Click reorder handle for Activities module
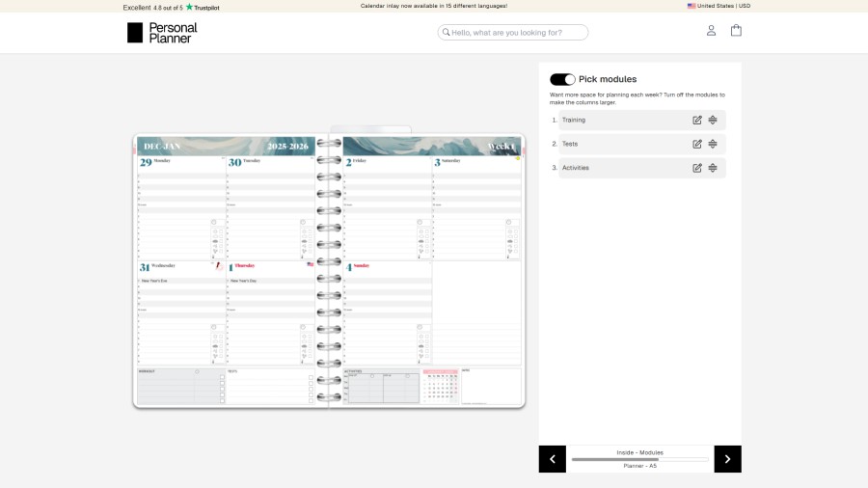The image size is (868, 488). point(713,168)
